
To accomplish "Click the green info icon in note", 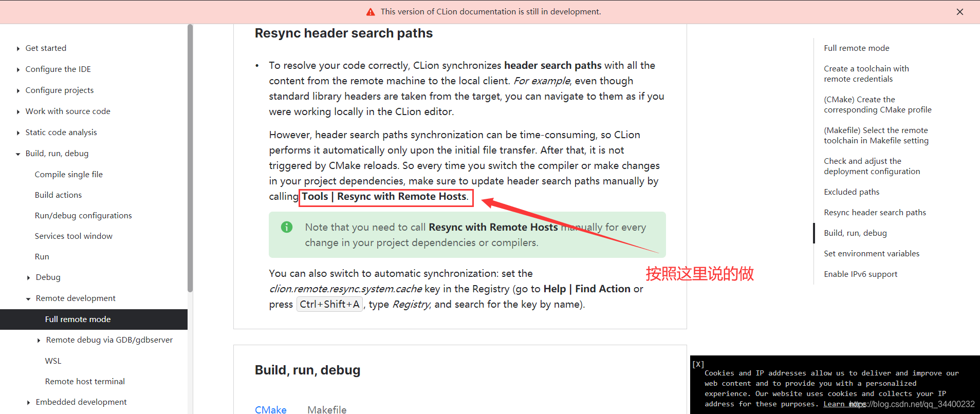I will (287, 227).
